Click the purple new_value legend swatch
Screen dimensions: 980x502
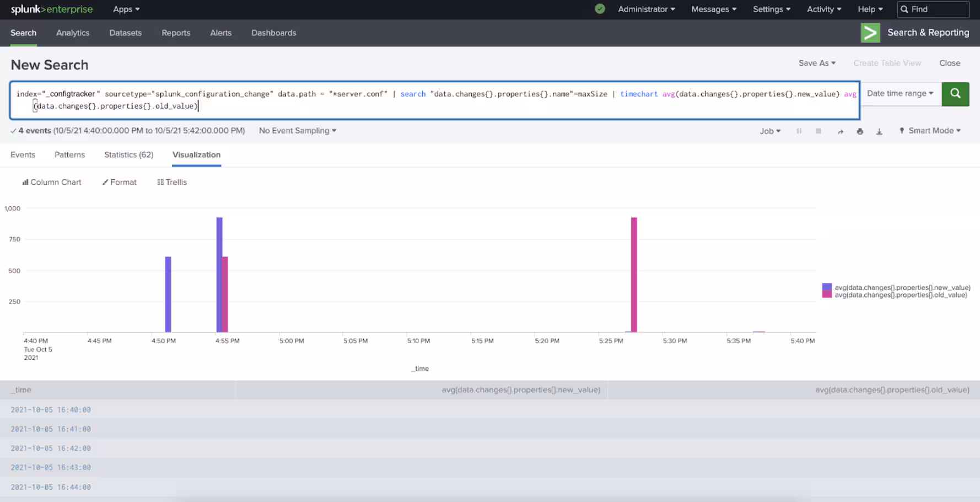(826, 287)
